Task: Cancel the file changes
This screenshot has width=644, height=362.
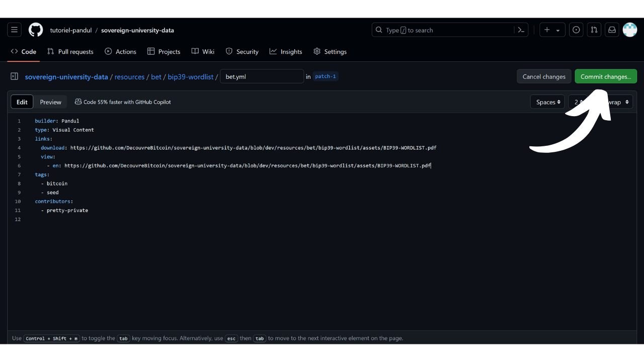Action: point(544,76)
